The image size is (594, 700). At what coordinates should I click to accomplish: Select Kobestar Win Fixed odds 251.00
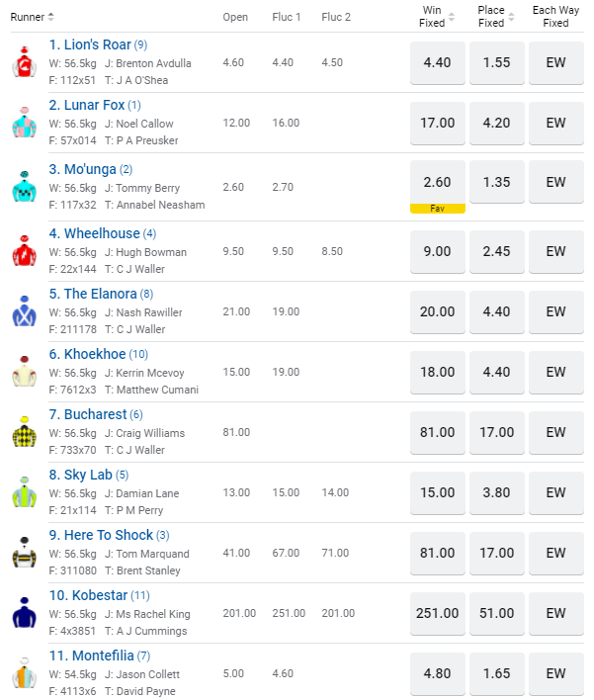[437, 613]
